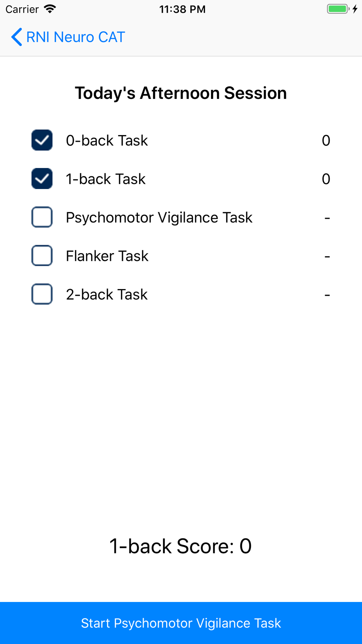Image resolution: width=362 pixels, height=644 pixels.
Task: Check the 2-back Task checkbox
Action: click(x=42, y=294)
